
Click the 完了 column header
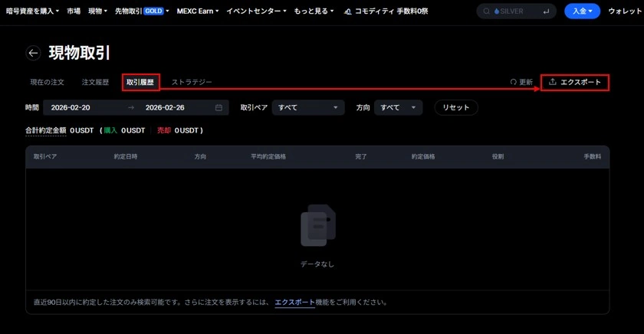pyautogui.click(x=361, y=157)
